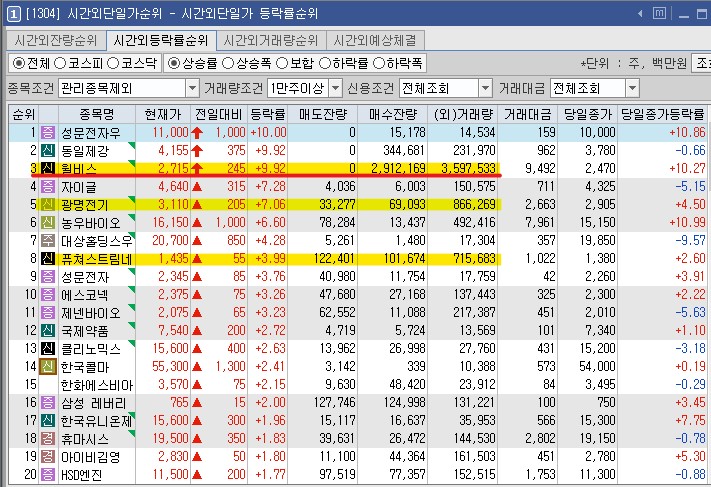Click the badge icon beside 삼성 레버리

(x=48, y=403)
